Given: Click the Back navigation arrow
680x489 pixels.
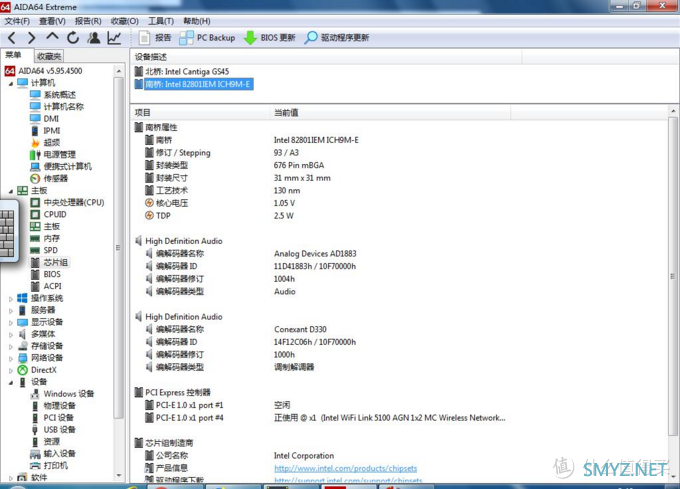Looking at the screenshot, I should tap(12, 38).
